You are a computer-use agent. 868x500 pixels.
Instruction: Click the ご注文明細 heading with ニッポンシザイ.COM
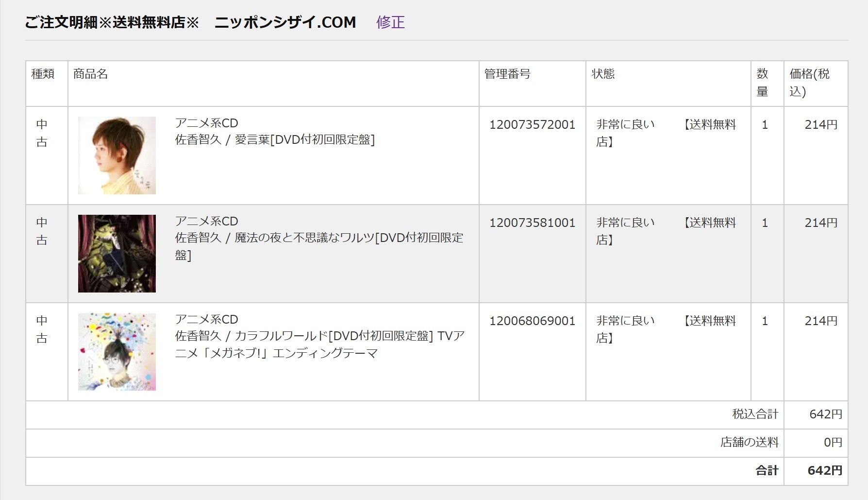(x=190, y=22)
